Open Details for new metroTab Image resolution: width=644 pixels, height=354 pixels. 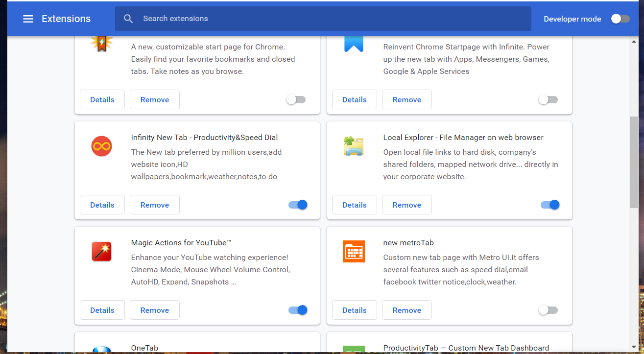coord(355,310)
